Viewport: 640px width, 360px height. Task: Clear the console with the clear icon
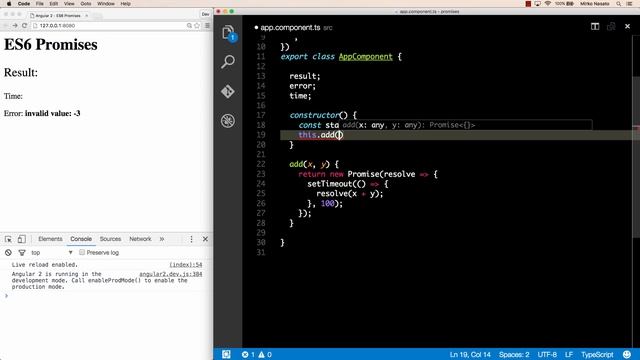pos(8,253)
